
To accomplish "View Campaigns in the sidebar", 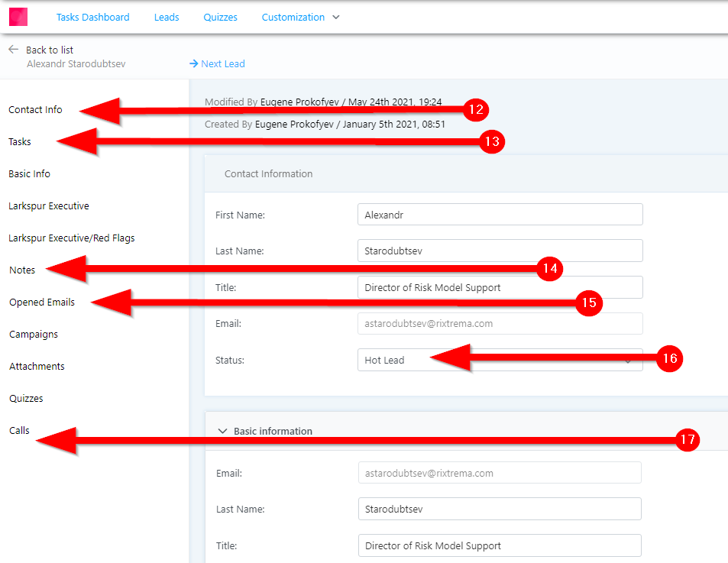I will click(33, 334).
